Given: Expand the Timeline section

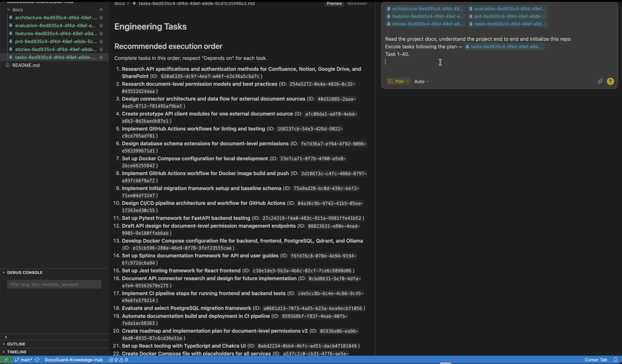Looking at the screenshot, I should click(17, 352).
